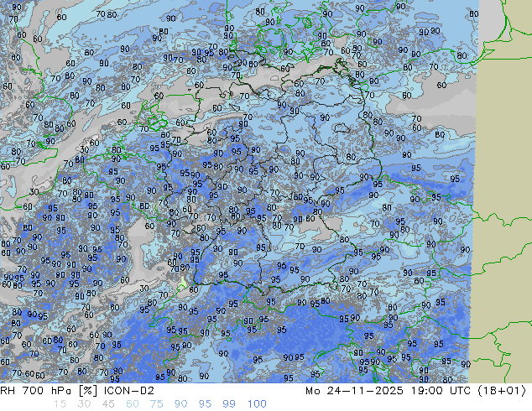Click the 'ICON-D2' model name label
Screen dimensions: 532x411
(129, 391)
